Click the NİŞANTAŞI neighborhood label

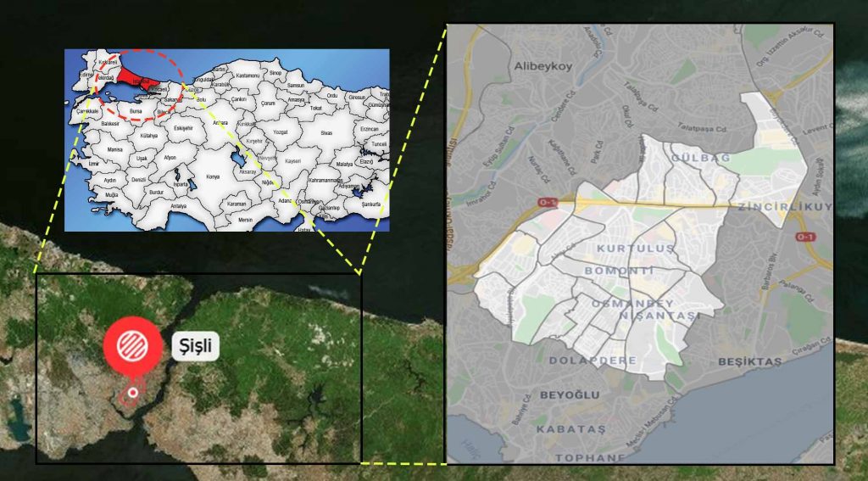click(659, 316)
